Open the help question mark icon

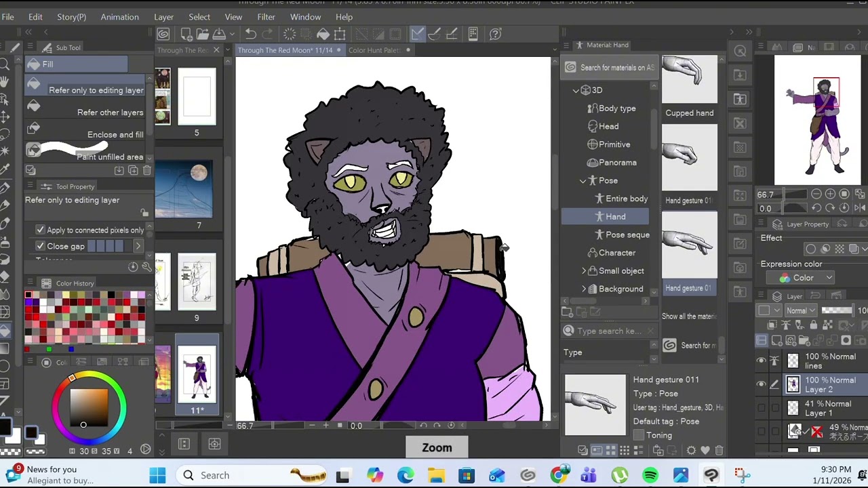pyautogui.click(x=496, y=34)
